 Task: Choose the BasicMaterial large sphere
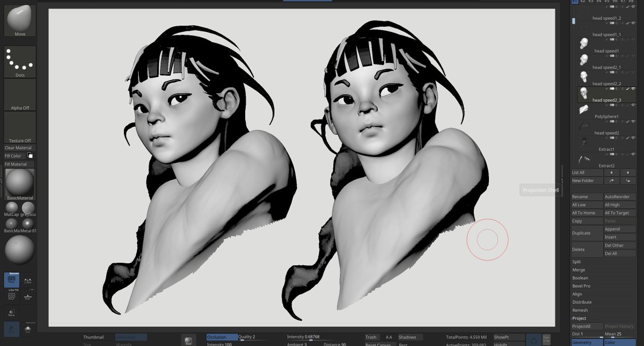(x=20, y=185)
